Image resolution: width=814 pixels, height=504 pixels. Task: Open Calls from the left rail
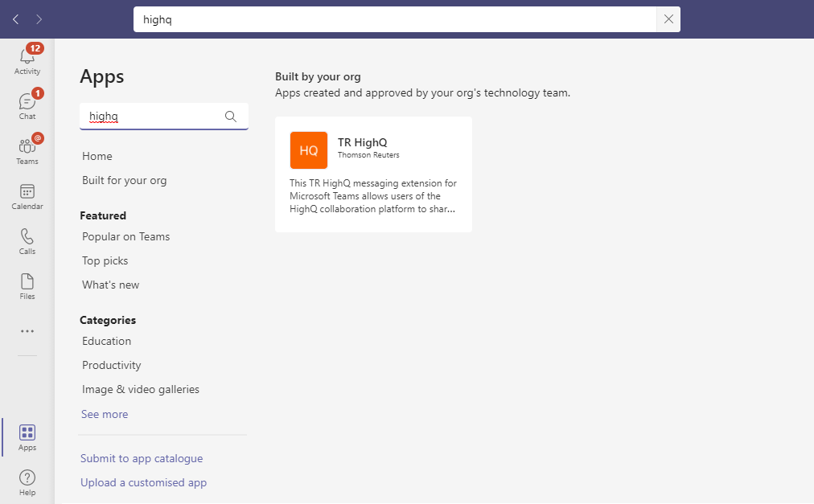tap(27, 240)
